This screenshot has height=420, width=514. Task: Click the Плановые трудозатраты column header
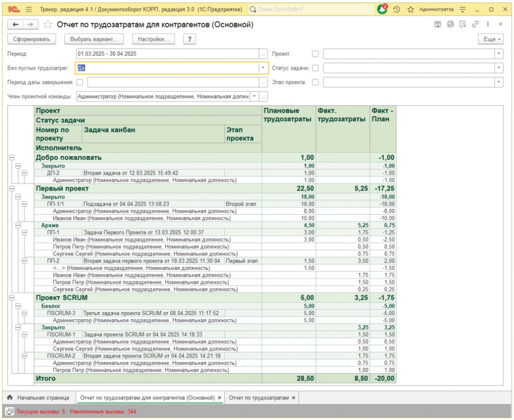coord(289,129)
